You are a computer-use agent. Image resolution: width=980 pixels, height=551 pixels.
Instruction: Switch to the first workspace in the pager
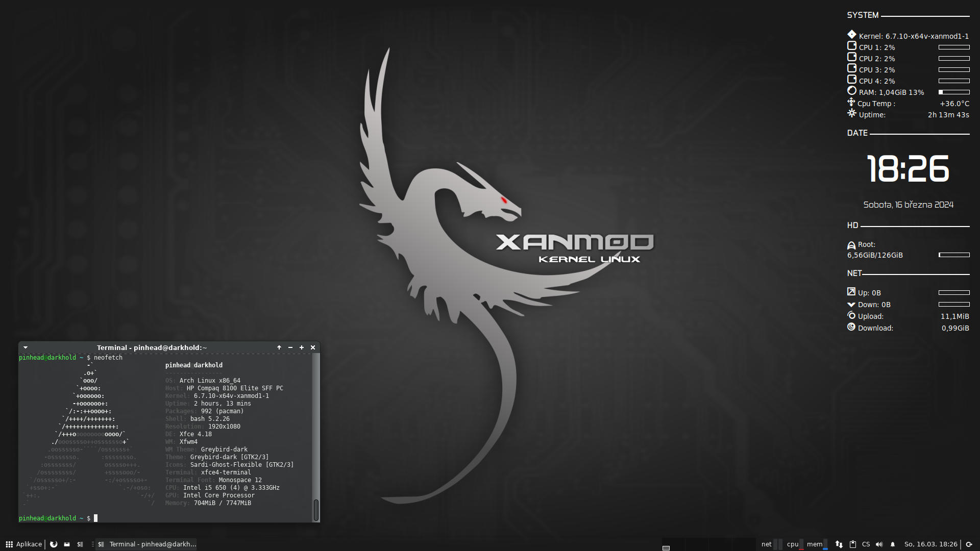673,544
